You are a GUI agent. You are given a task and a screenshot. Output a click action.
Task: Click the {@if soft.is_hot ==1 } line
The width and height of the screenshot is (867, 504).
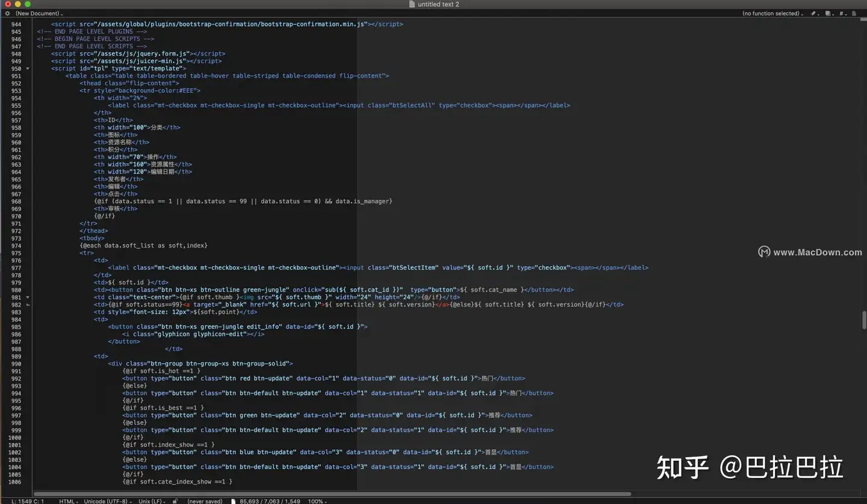161,371
